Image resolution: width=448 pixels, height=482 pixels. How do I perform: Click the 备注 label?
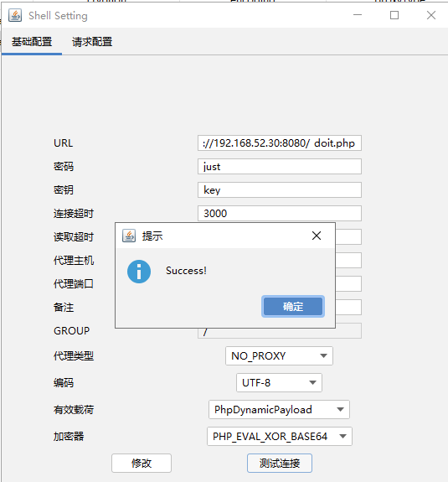64,307
